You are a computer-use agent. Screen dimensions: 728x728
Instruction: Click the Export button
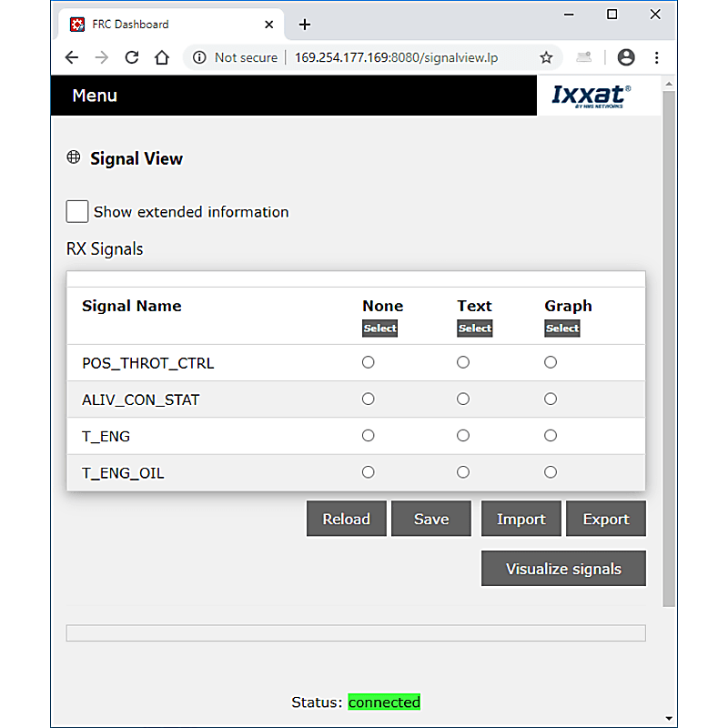[606, 518]
